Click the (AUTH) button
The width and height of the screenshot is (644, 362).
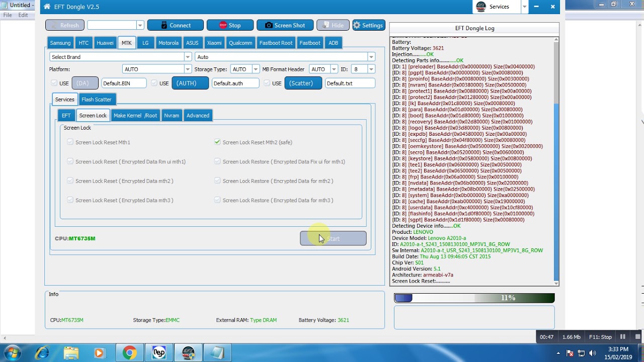tap(190, 83)
